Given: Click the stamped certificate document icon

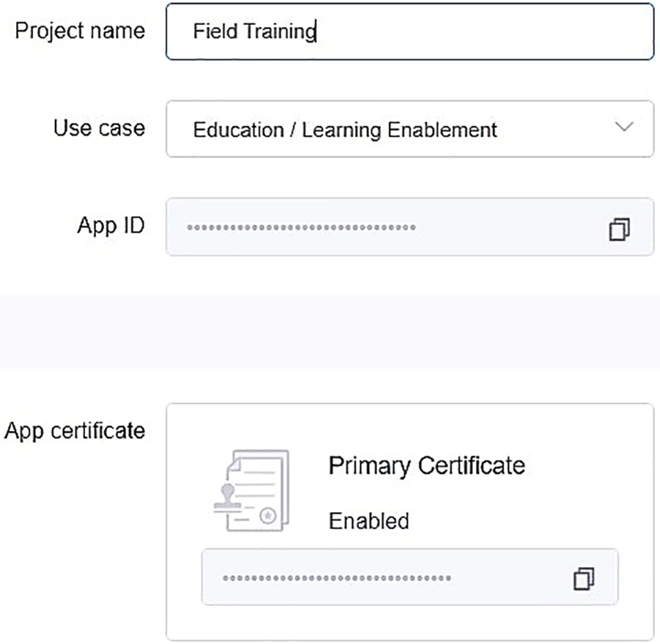Looking at the screenshot, I should pyautogui.click(x=247, y=490).
